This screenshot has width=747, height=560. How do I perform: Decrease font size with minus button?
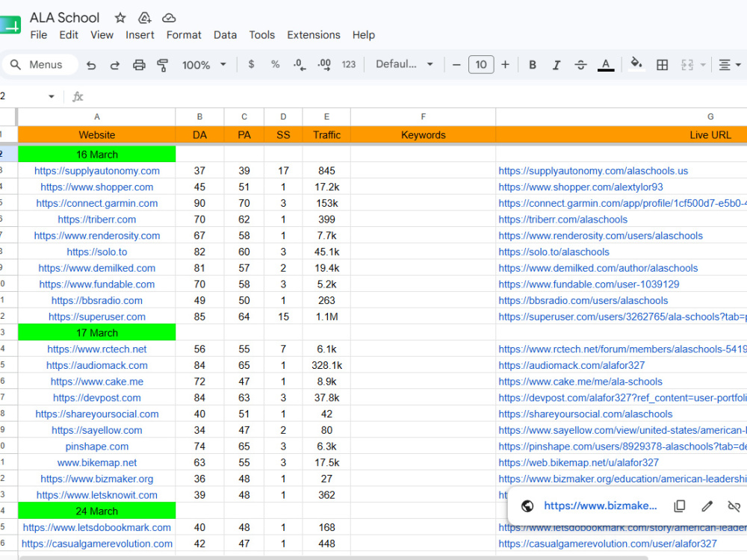(x=456, y=65)
